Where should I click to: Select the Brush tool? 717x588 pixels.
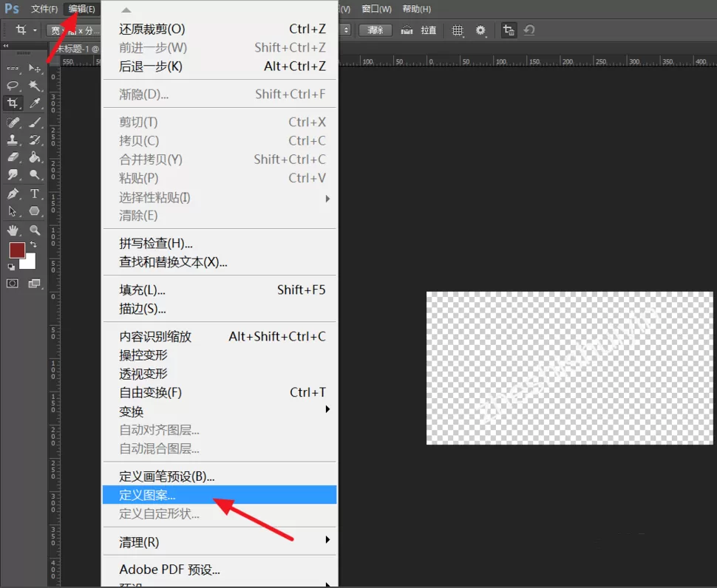34,123
